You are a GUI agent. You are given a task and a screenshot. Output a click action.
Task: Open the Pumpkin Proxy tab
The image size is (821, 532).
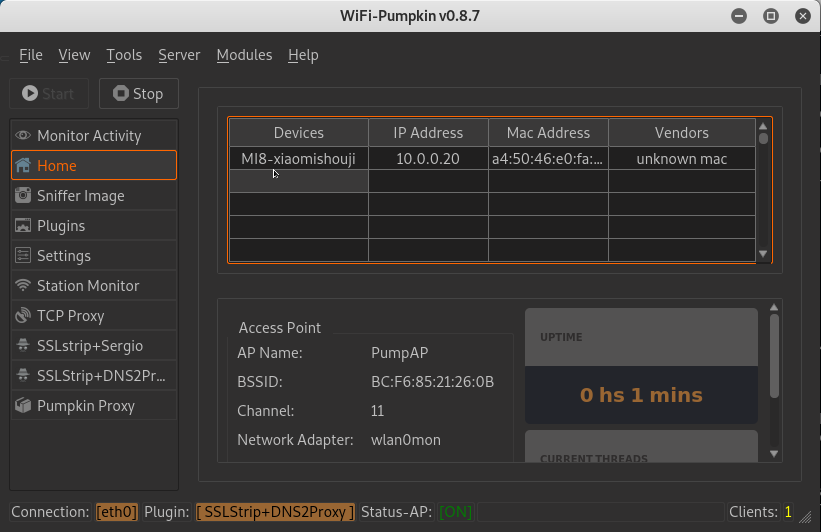tap(94, 406)
